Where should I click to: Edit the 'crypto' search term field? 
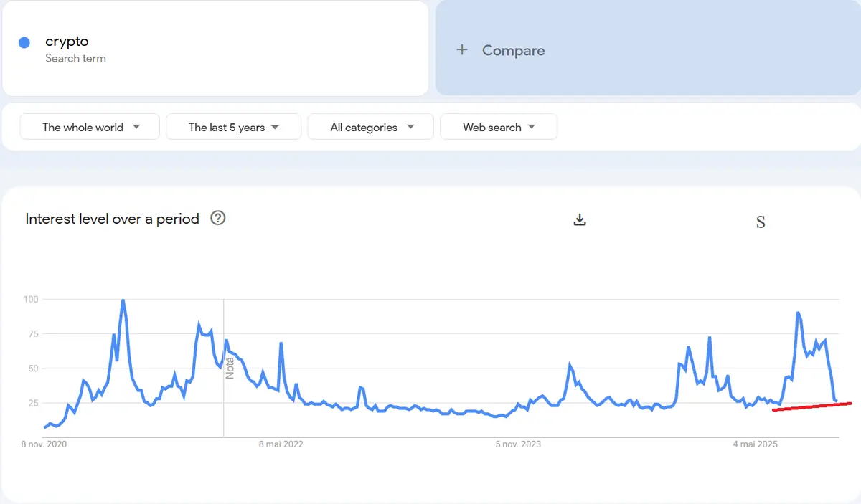point(67,42)
